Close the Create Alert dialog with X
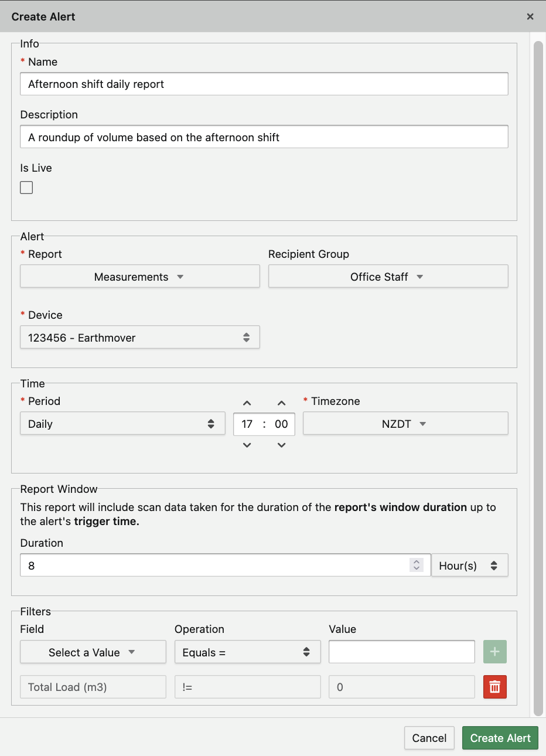The image size is (546, 756). click(530, 16)
